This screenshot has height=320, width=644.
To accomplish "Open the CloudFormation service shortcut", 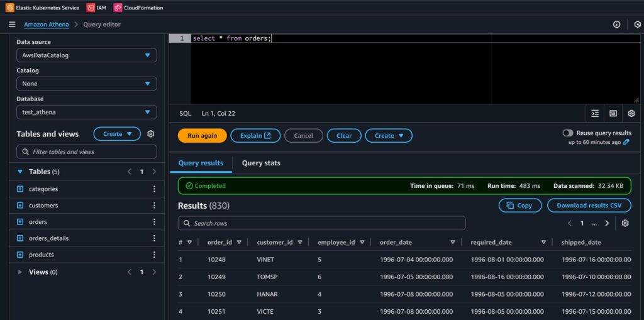I will (138, 8).
